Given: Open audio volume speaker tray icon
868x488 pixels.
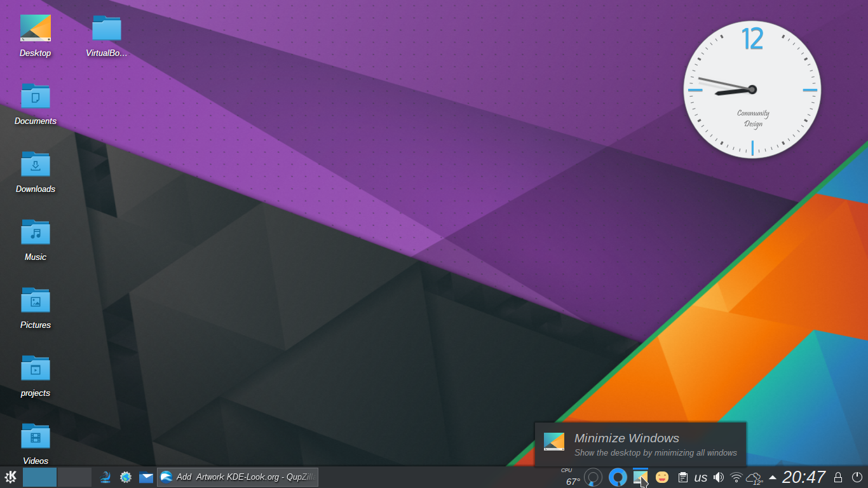Looking at the screenshot, I should coord(719,477).
